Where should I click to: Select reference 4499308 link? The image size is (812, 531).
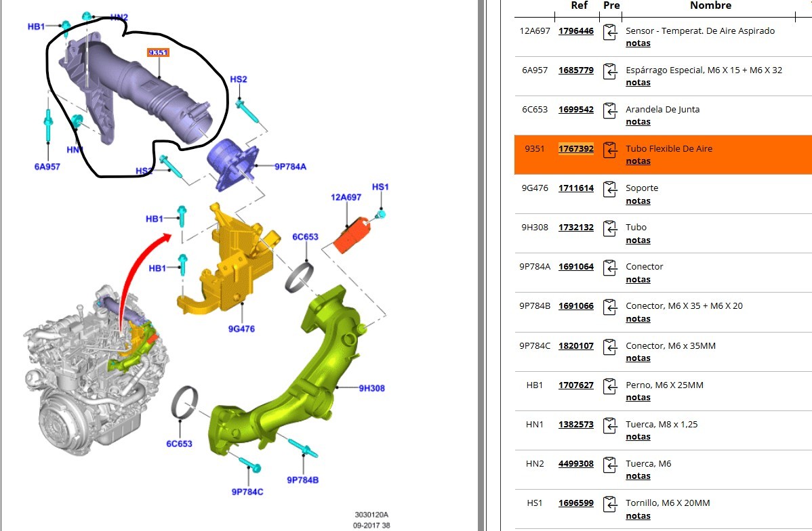pyautogui.click(x=575, y=464)
